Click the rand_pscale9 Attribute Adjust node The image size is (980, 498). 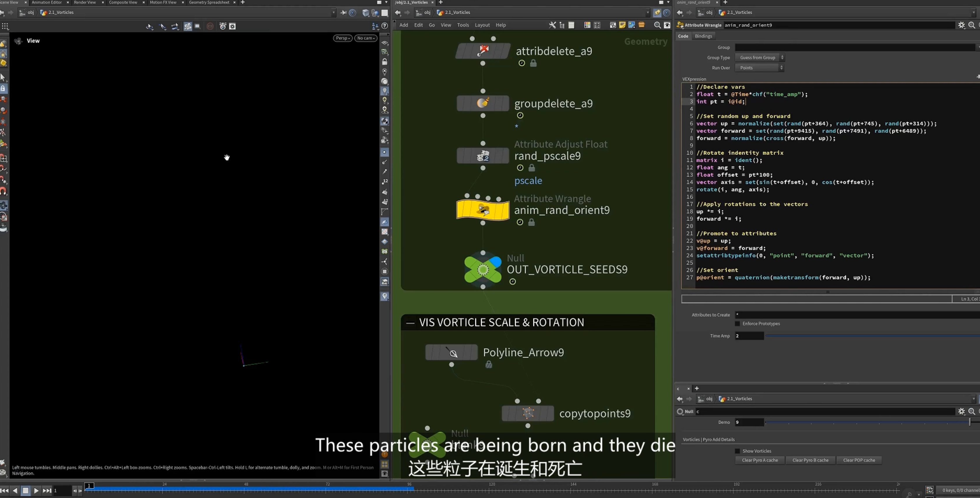click(x=482, y=156)
